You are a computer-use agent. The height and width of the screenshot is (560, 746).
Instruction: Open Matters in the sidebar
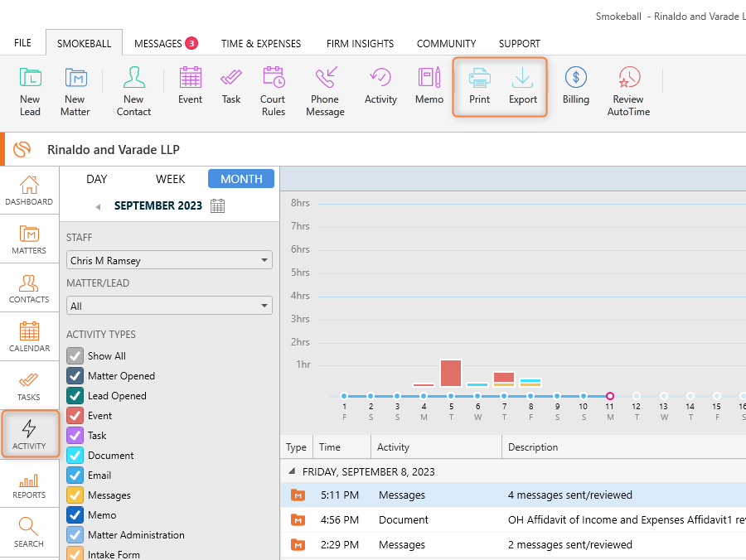(29, 239)
